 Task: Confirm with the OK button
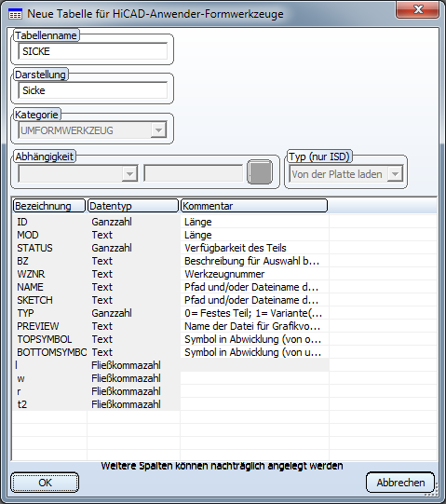[x=45, y=483]
